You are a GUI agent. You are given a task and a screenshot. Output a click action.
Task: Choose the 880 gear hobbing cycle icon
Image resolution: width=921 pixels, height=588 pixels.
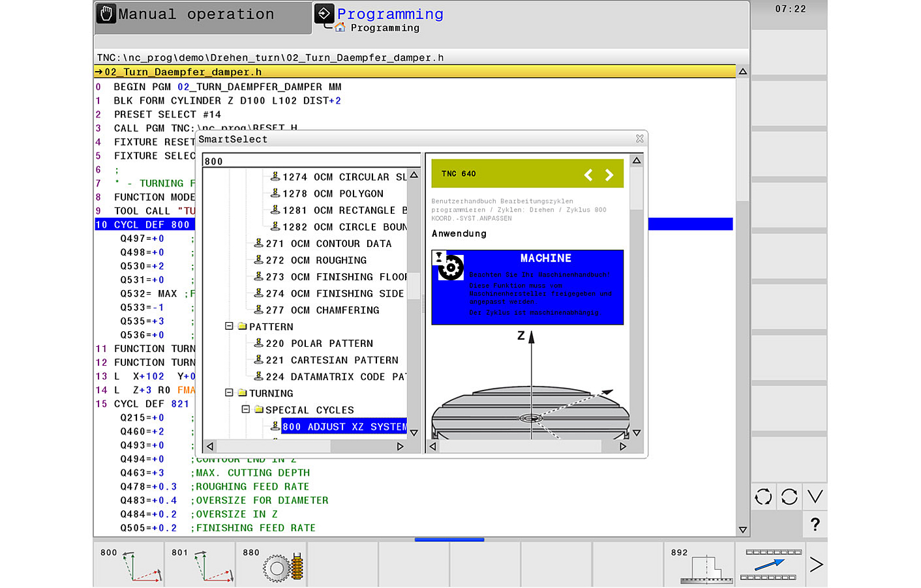point(272,563)
